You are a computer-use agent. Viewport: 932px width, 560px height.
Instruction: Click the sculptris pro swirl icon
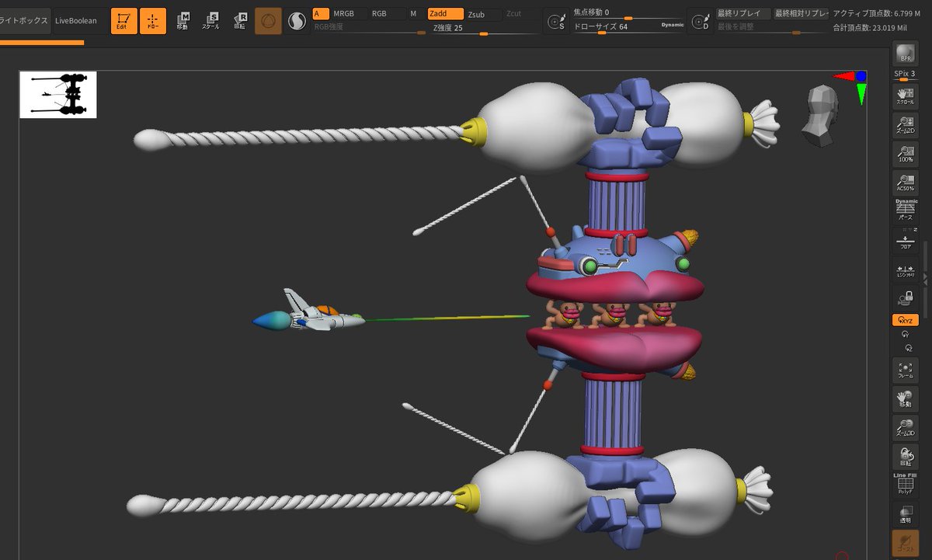[x=296, y=21]
